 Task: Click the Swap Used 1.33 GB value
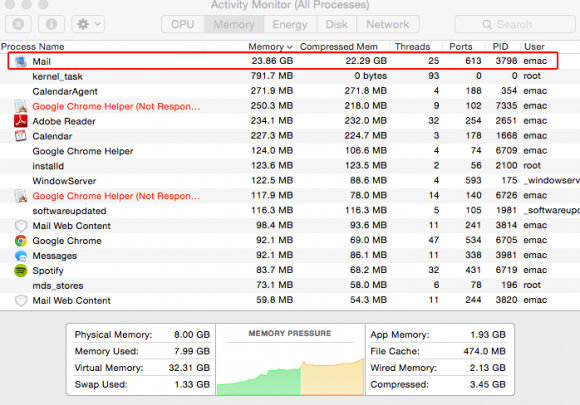point(192,384)
